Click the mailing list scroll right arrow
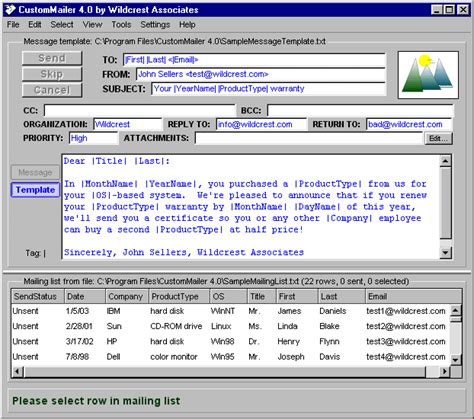 [x=444, y=371]
